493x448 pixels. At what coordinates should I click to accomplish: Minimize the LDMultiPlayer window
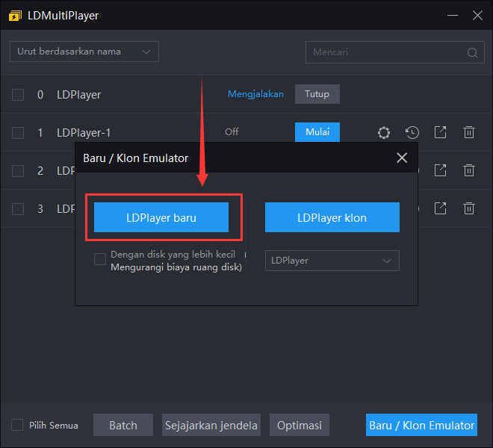coord(453,15)
